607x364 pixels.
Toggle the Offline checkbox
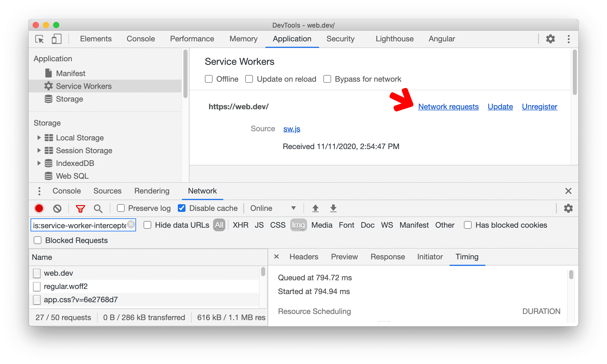208,79
